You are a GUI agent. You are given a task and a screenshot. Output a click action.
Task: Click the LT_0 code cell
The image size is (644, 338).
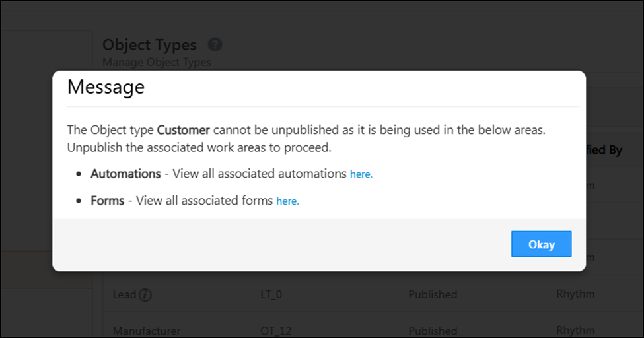271,295
